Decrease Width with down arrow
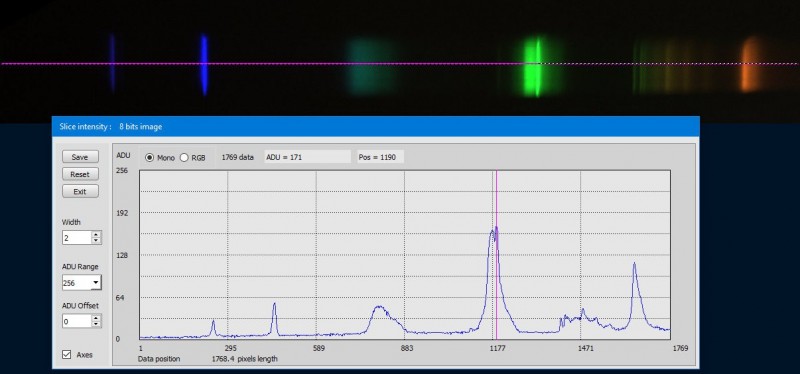This screenshot has width=800, height=374. 96,240
